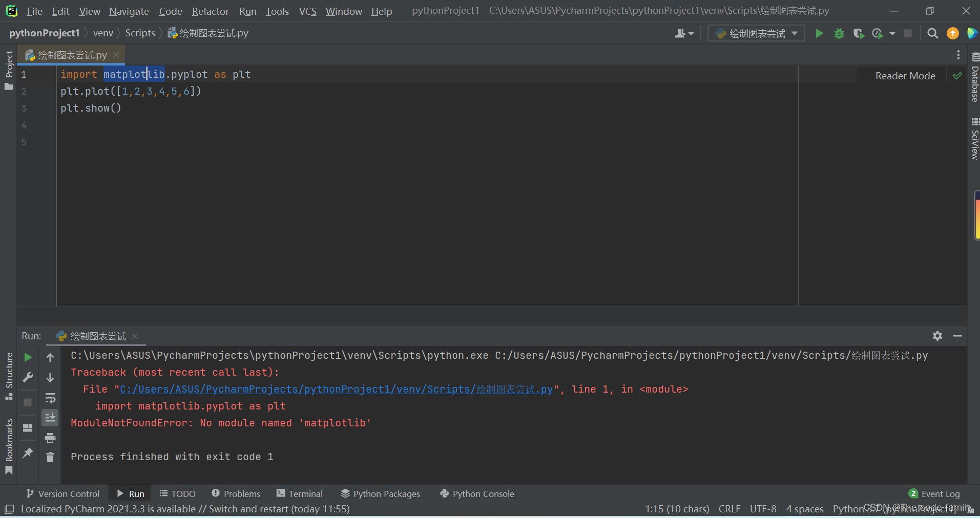Rerun the script in Run panel

click(28, 357)
